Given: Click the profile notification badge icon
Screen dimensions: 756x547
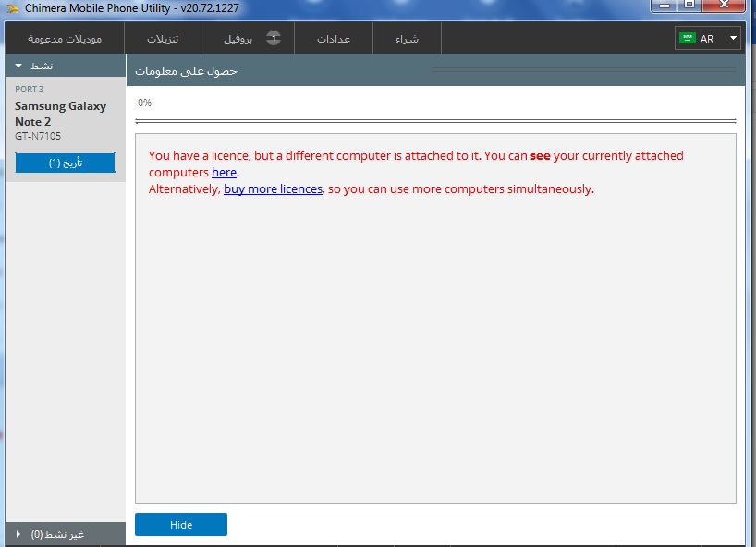Looking at the screenshot, I should tap(274, 38).
